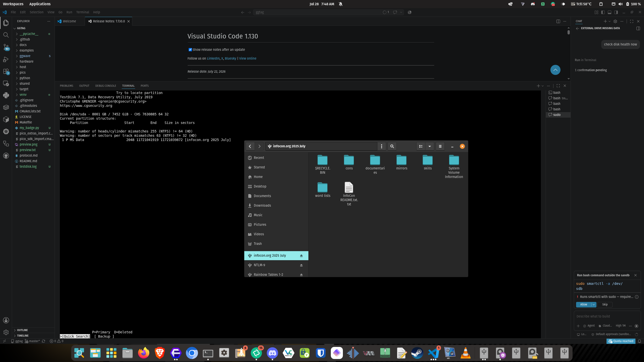The height and width of the screenshot is (362, 644).
Task: Open Discord from the dock
Action: (x=272, y=353)
